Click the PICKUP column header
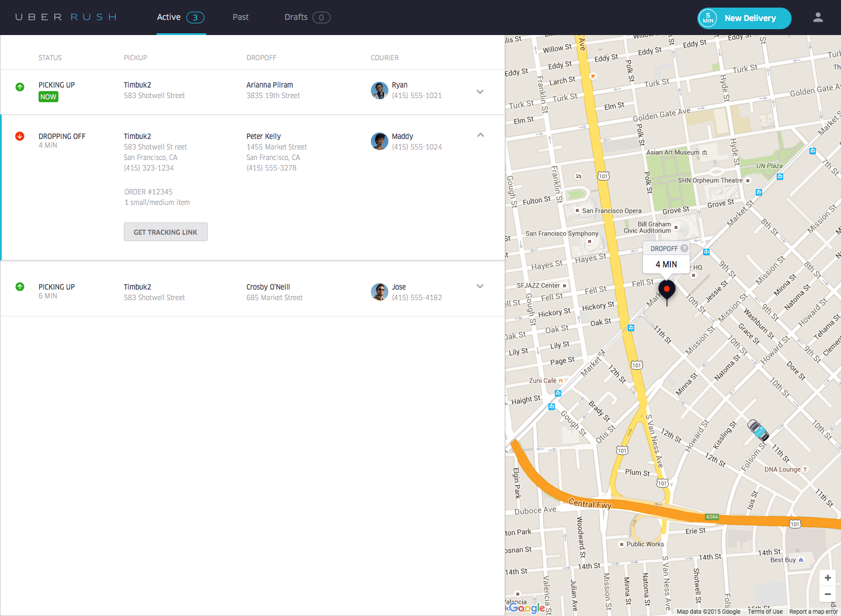This screenshot has width=841, height=616. (x=135, y=58)
